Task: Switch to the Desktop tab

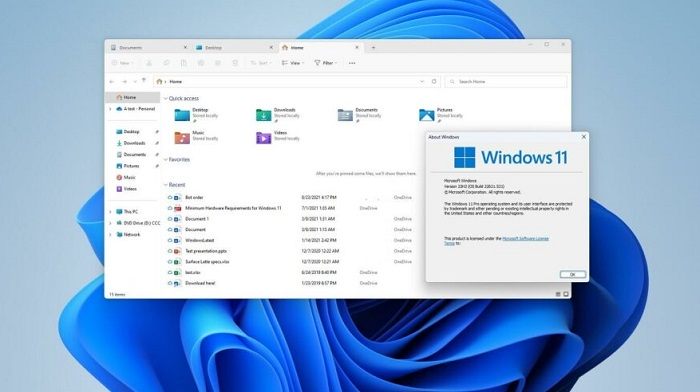Action: [x=234, y=47]
